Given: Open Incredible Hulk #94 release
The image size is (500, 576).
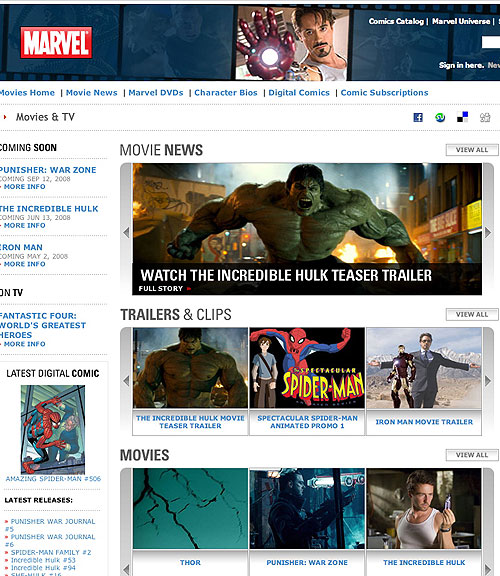Looking at the screenshot, I should click(43, 568).
